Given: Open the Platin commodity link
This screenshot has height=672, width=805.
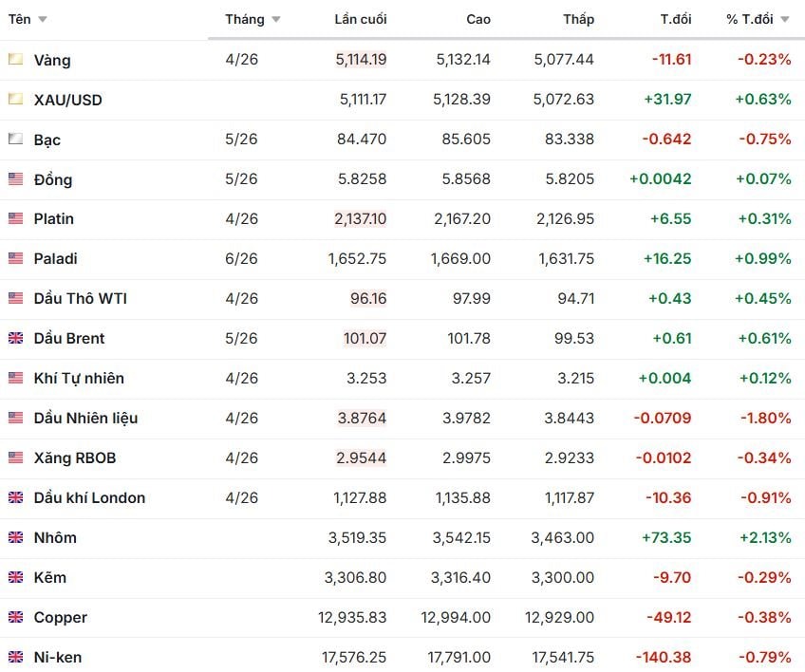Looking at the screenshot, I should pos(53,218).
